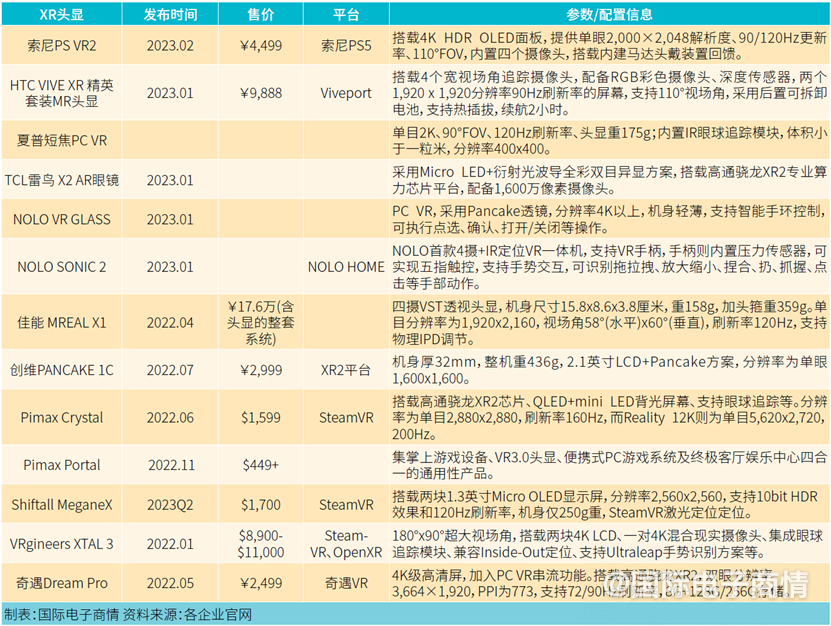Viewport: 831px width, 626px height.
Task: Select the release date in the NOLO VR GLASS row
Action: coord(170,219)
